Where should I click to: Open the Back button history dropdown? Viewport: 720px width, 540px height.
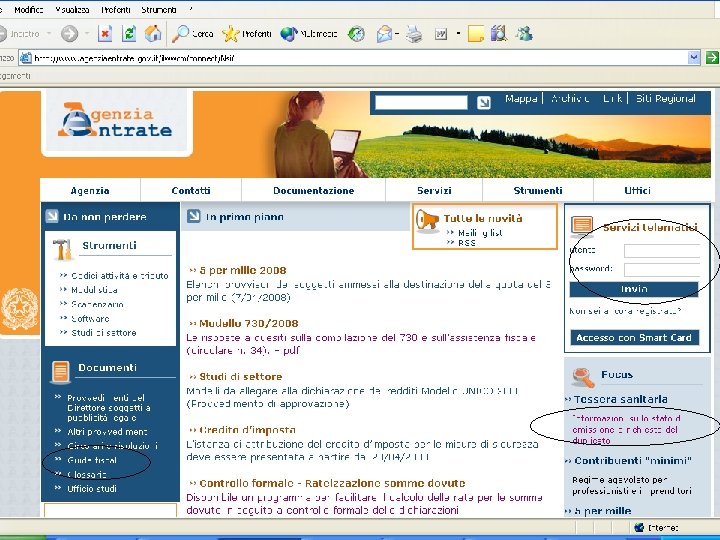click(49, 34)
